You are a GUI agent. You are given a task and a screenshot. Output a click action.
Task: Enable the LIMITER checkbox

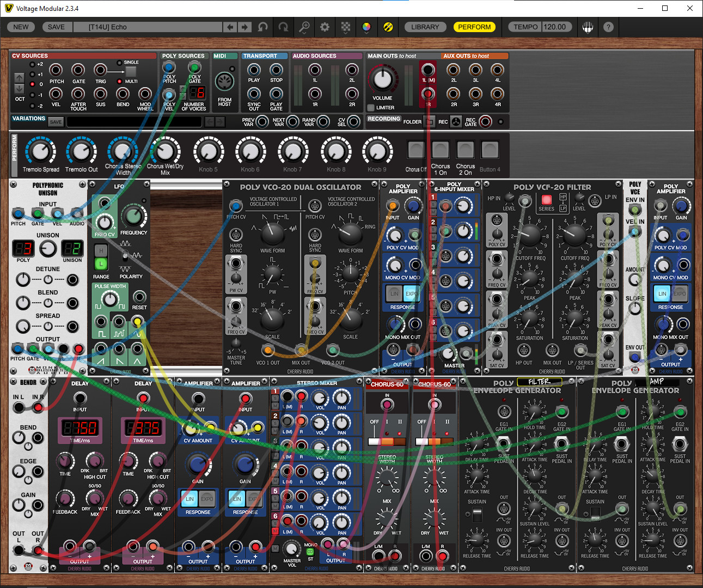click(x=371, y=108)
